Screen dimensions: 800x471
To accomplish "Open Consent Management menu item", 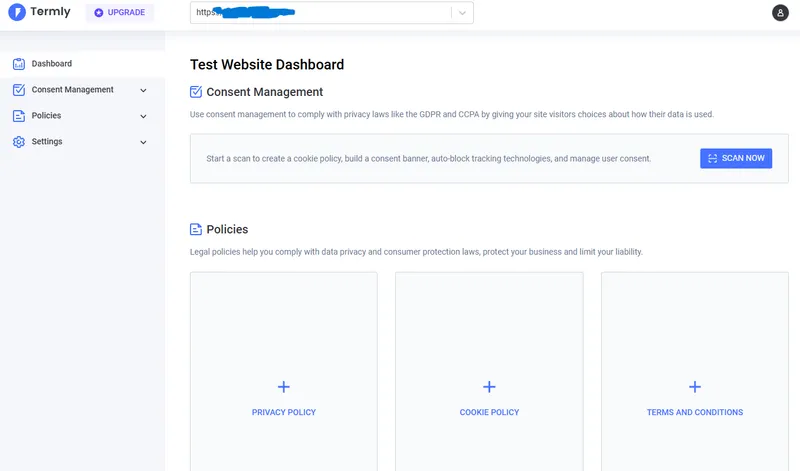I will (83, 90).
